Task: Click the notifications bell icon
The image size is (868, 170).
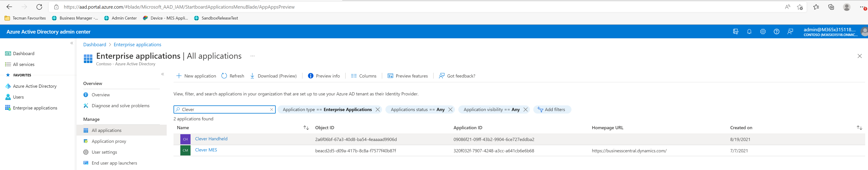Action: (x=749, y=32)
